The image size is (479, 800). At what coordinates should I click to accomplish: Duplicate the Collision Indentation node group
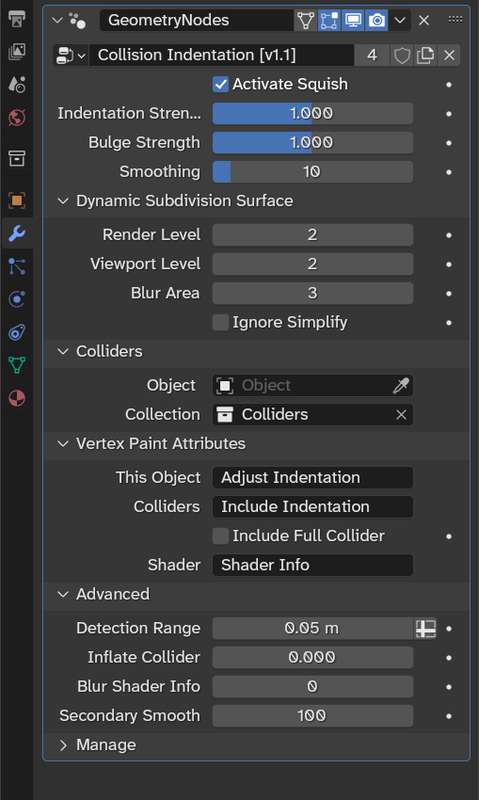point(425,55)
